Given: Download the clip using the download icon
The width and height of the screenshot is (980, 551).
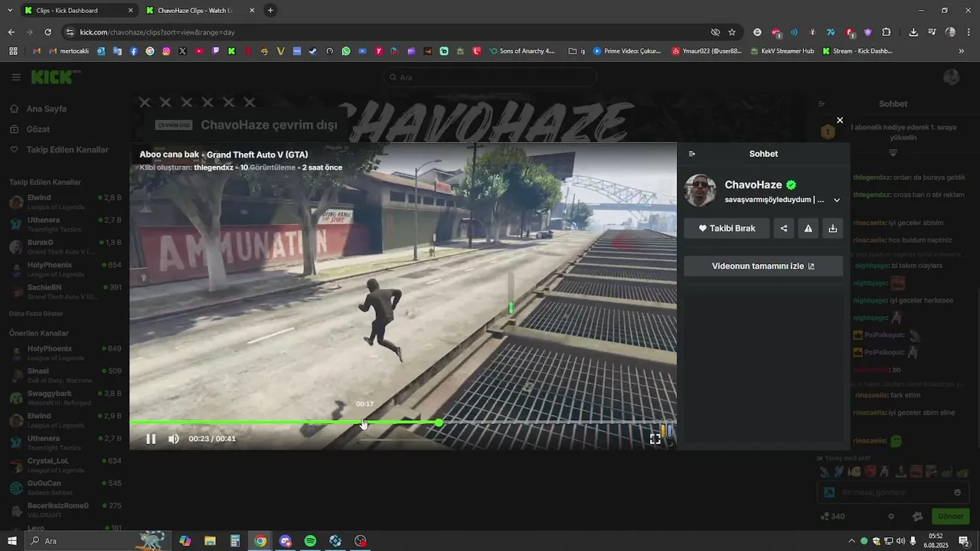Looking at the screenshot, I should coord(832,228).
